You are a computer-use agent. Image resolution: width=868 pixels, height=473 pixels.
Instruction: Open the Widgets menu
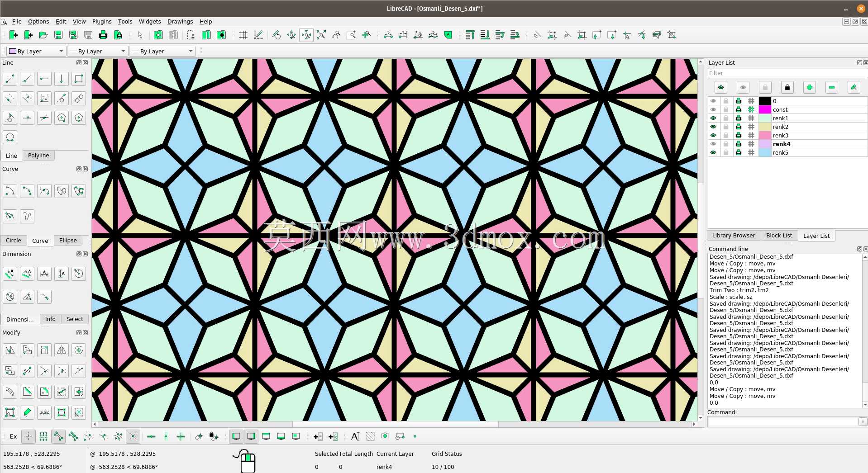tap(150, 21)
